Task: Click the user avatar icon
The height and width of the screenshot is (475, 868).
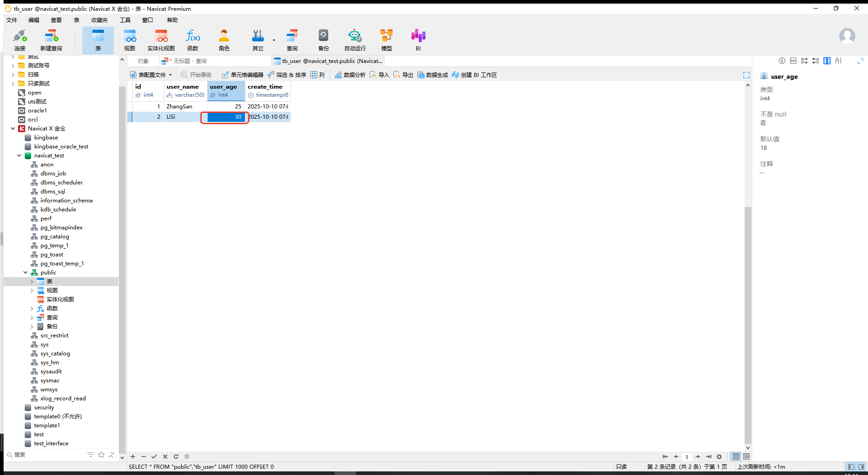Action: coord(847,36)
